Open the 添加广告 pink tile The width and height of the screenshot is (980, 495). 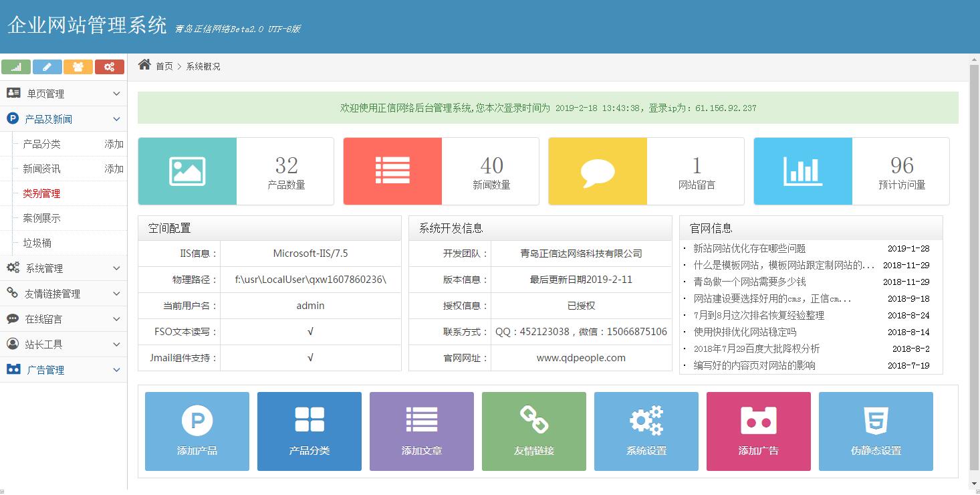point(759,431)
